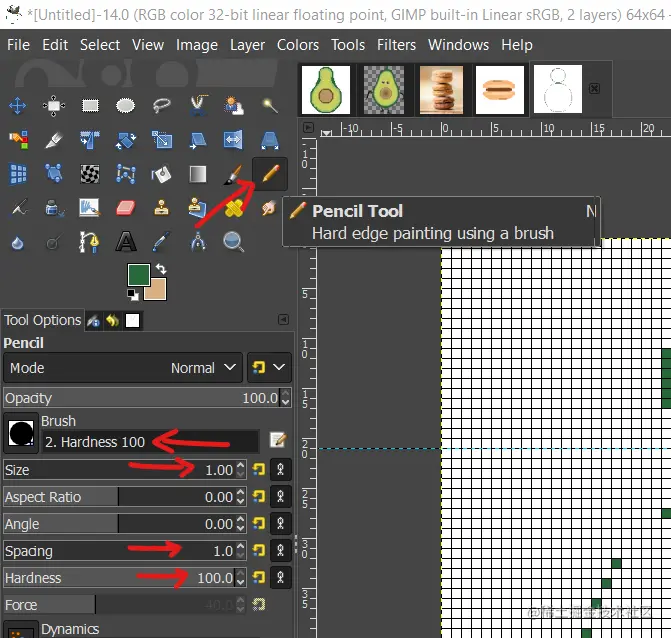Screen dimensions: 671x638
Task: Select the Perspective tool
Action: click(270, 140)
